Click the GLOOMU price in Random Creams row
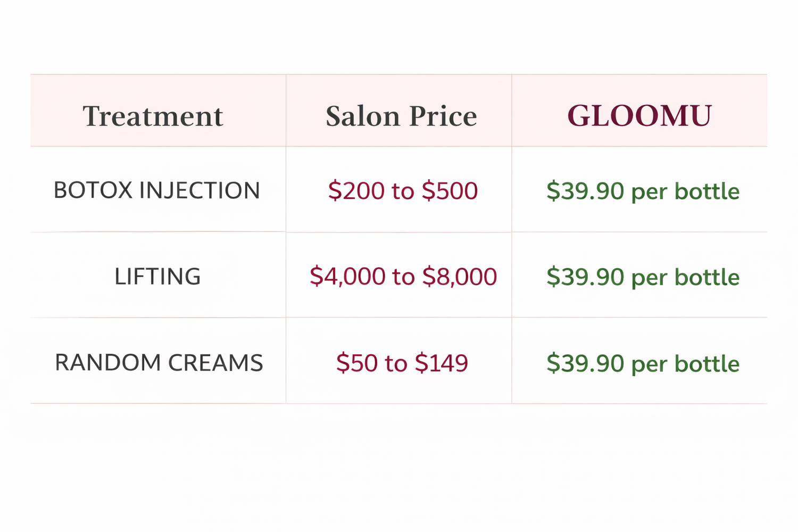This screenshot has height=532, width=798. pyautogui.click(x=643, y=364)
